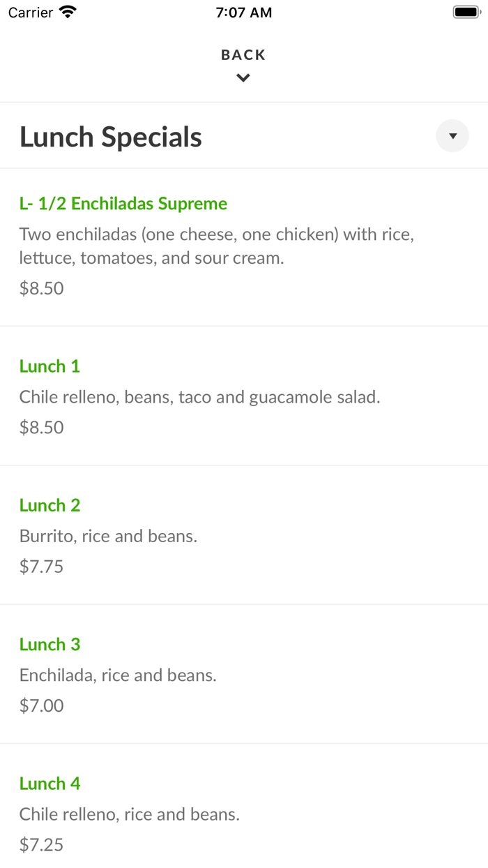This screenshot has height=868, width=488.
Task: Select the Lunch 4 title
Action: click(x=49, y=784)
